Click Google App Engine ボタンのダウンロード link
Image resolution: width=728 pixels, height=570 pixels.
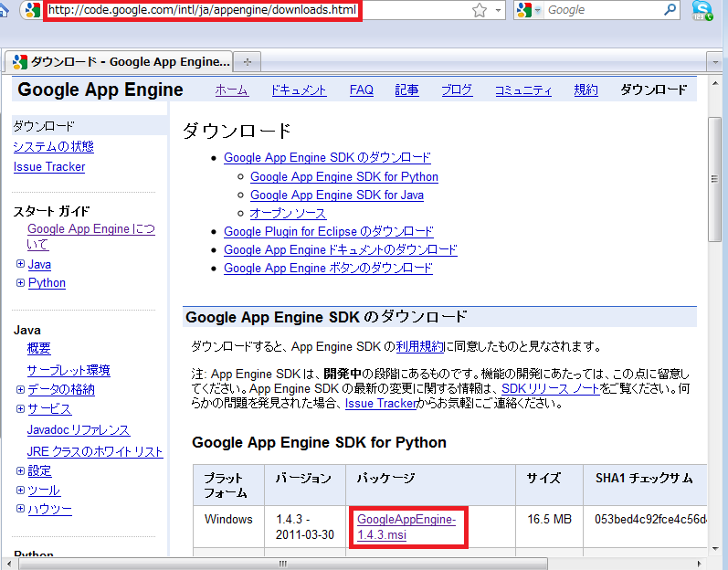click(x=328, y=268)
